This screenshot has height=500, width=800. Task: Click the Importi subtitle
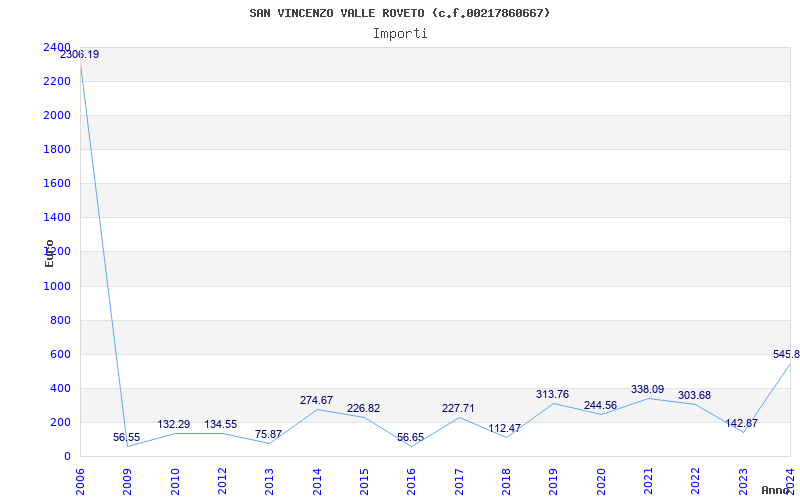click(x=400, y=34)
